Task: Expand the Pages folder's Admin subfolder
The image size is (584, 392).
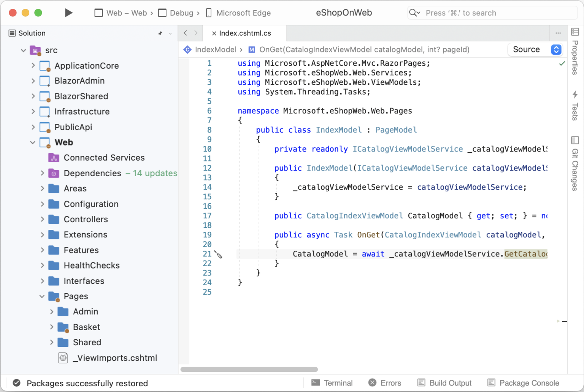Action: coord(52,311)
